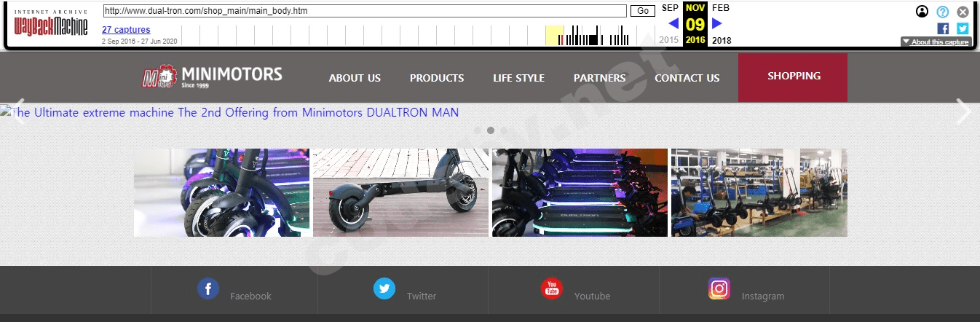
Task: Go to next capture blue arrow
Action: pos(717,23)
